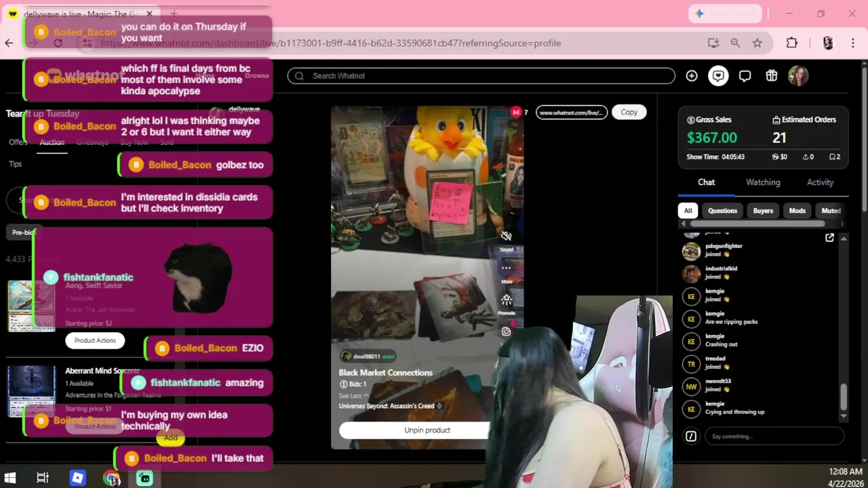
Task: Click industrialkid in the chat list
Action: coord(721,268)
